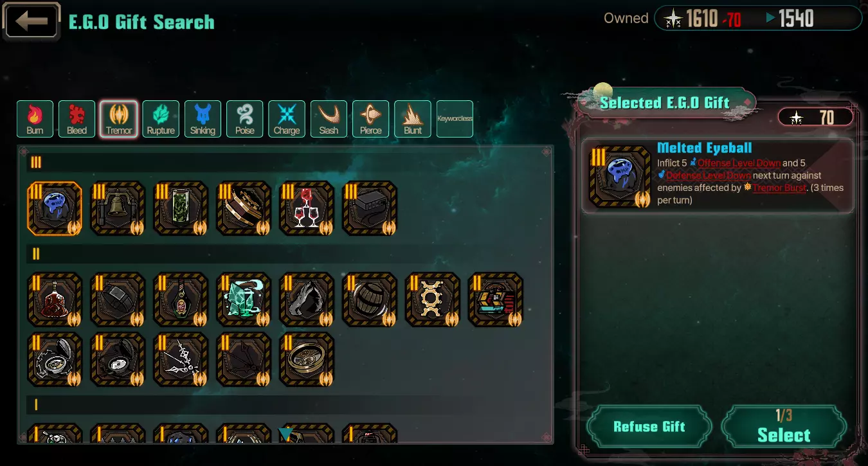Show Keywordless gifts
Screen dimensions: 868x466
coord(455,119)
